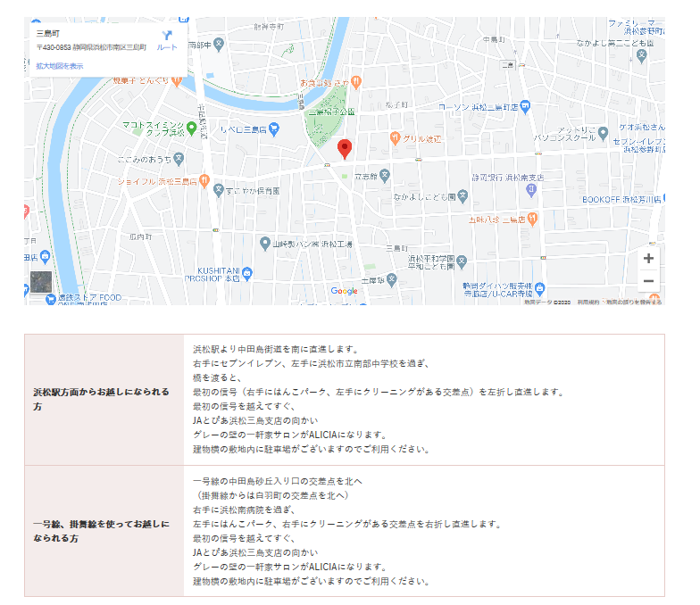Click the 静岡銀行 浜松南支店 bank icon

point(532,189)
